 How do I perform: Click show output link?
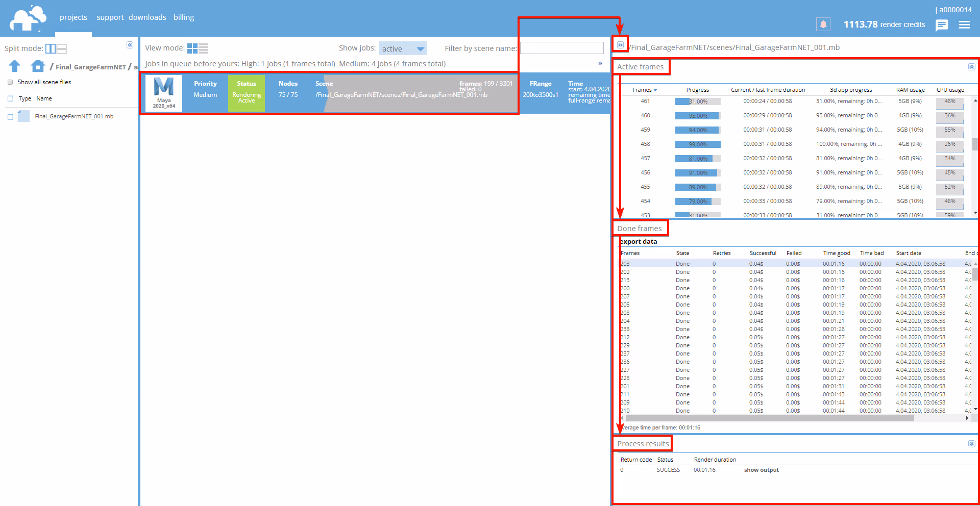(x=762, y=470)
